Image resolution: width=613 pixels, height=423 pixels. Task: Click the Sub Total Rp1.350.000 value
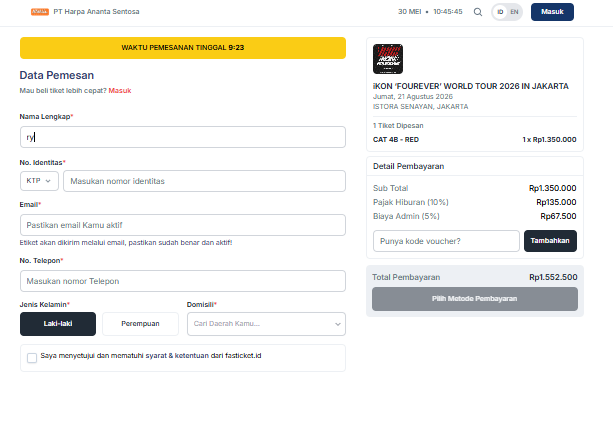pyautogui.click(x=552, y=188)
